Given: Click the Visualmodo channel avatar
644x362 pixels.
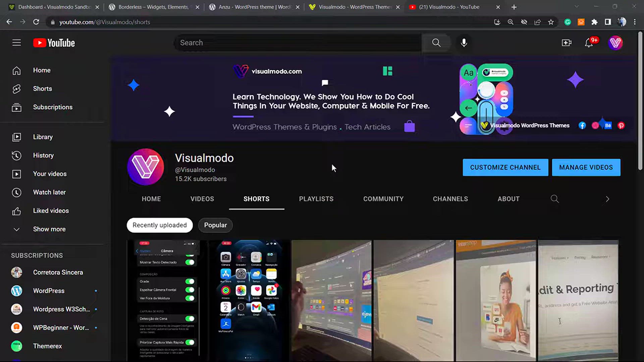Looking at the screenshot, I should pos(145,167).
